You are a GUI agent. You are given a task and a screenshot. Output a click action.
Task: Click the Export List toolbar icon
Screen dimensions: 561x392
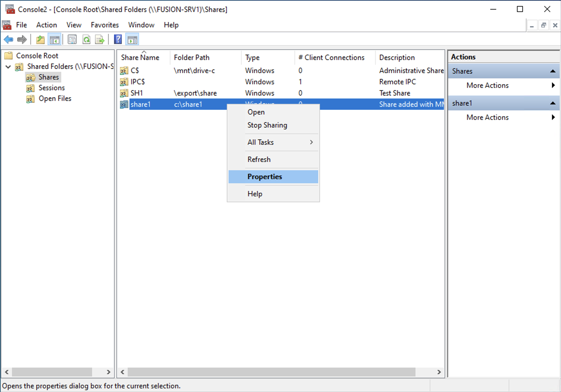pos(99,39)
